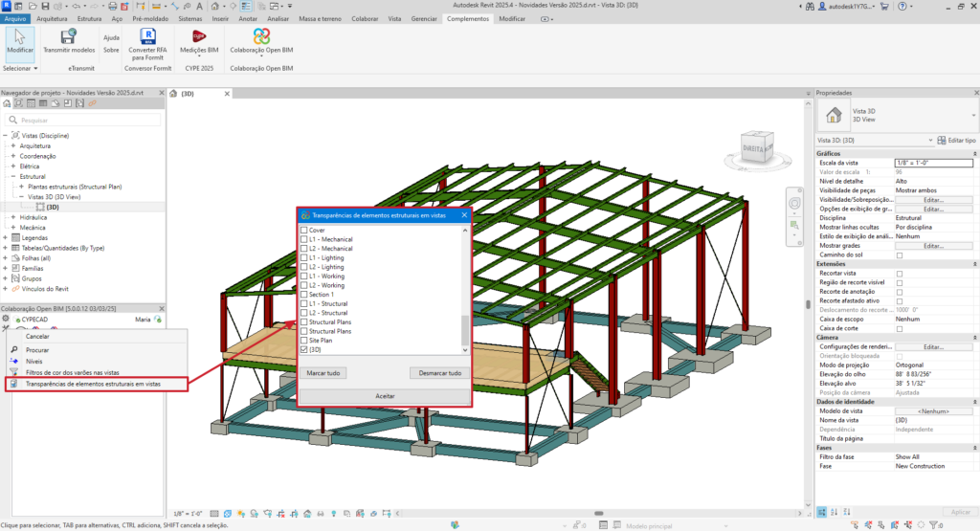Image resolution: width=980 pixels, height=531 pixels.
Task: Check the Section 1 checkbox
Action: [x=304, y=295]
